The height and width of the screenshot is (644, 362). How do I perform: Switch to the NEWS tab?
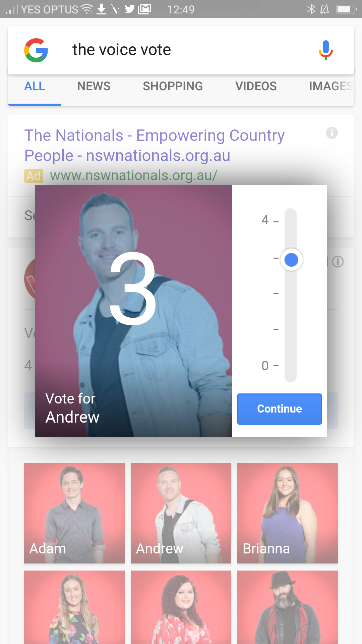(x=94, y=86)
